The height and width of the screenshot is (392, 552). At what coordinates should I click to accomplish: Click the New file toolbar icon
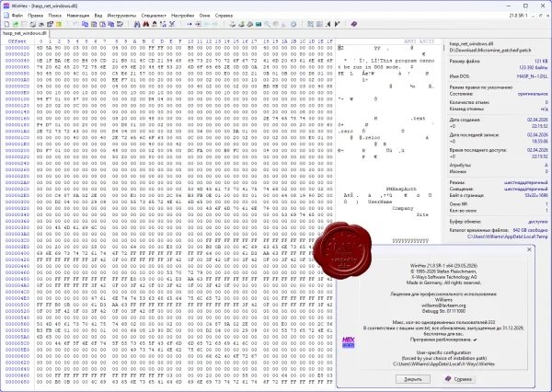[x=6, y=24]
